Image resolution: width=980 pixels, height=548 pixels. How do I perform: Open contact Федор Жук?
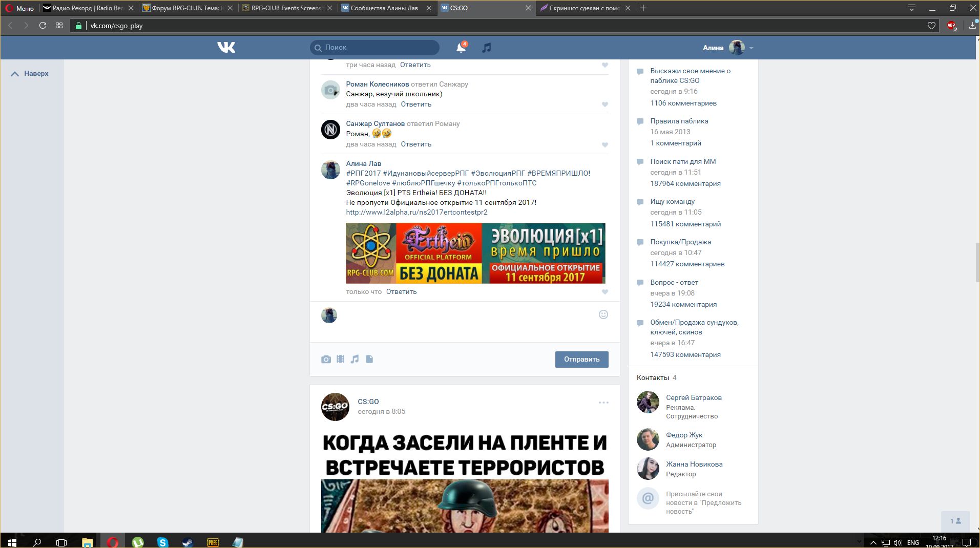[x=684, y=435]
